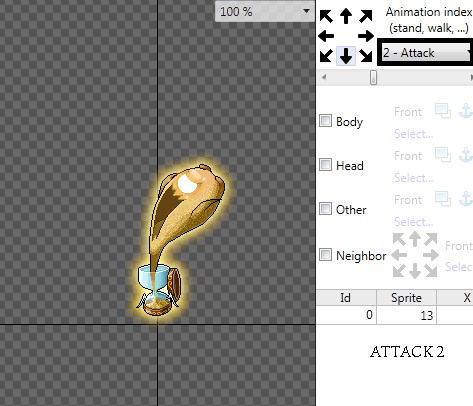Click Select... link for Body reference

pos(414,134)
